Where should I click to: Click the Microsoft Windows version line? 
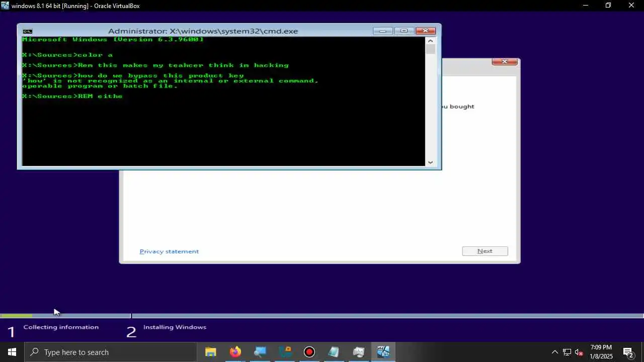[113, 39]
